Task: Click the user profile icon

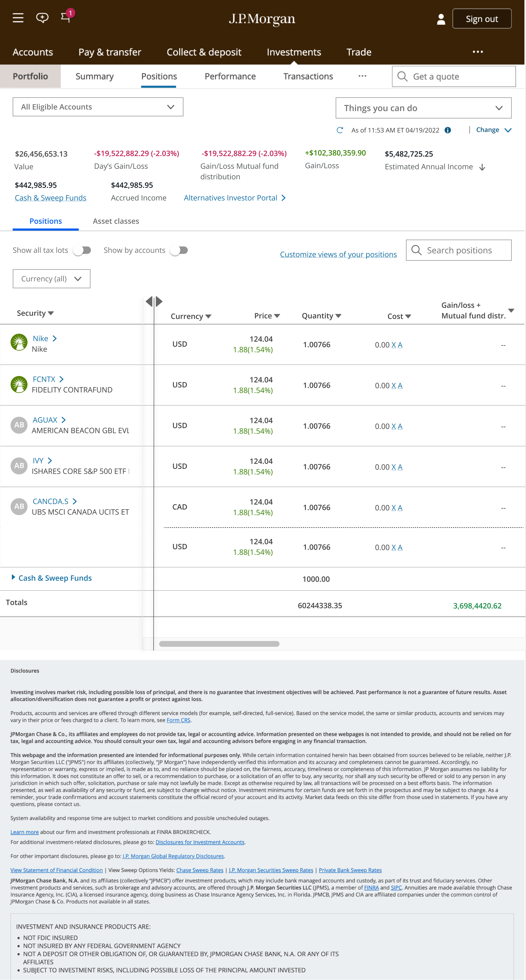Action: (441, 19)
